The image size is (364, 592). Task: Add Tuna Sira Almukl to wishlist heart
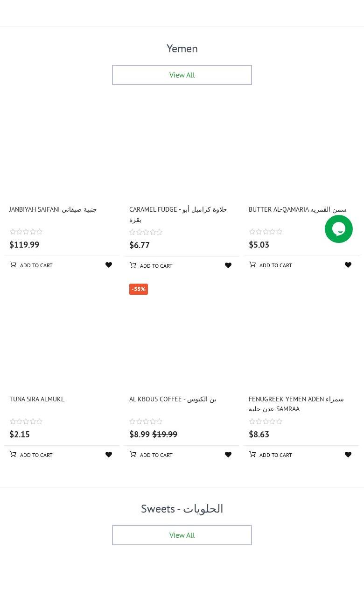coord(109,455)
